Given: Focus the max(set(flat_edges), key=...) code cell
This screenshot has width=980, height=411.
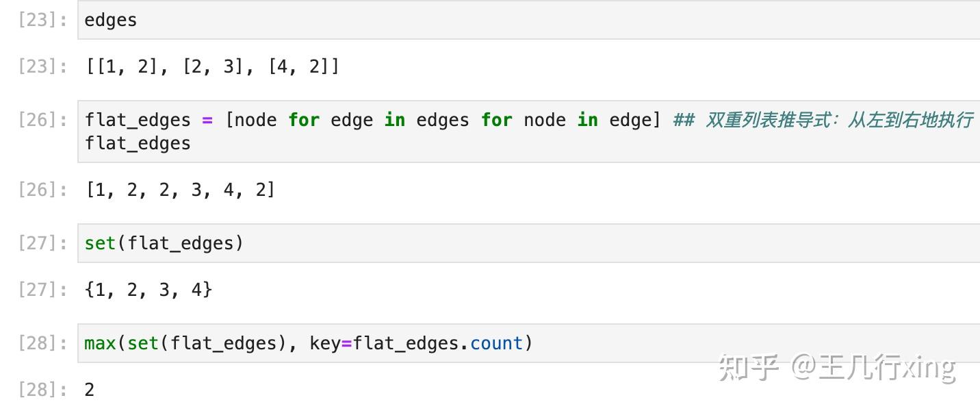Looking at the screenshot, I should point(616,343).
